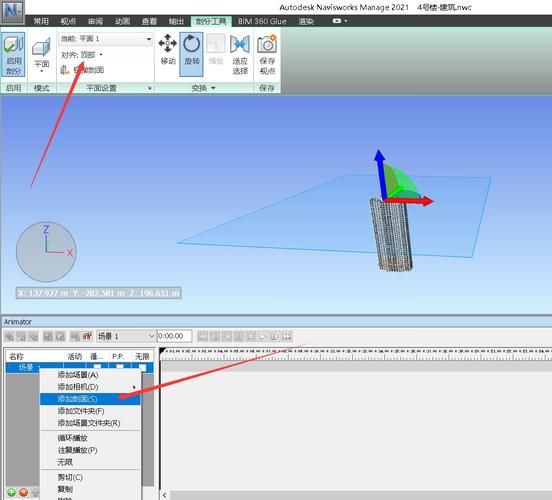Screen dimensions: 552x500
Task: Open the 渲染 ribbon tab
Action: pyautogui.click(x=306, y=21)
